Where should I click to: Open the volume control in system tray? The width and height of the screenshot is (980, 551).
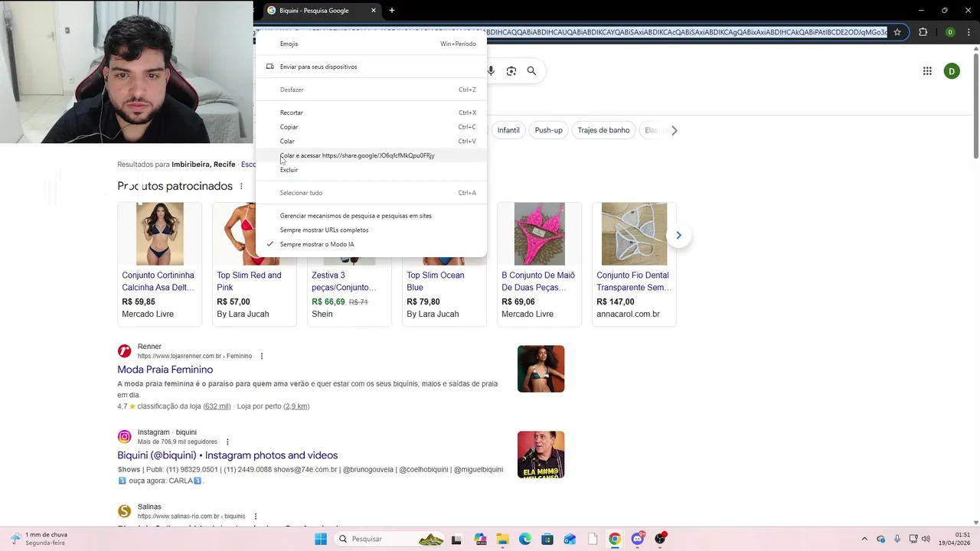(x=926, y=539)
